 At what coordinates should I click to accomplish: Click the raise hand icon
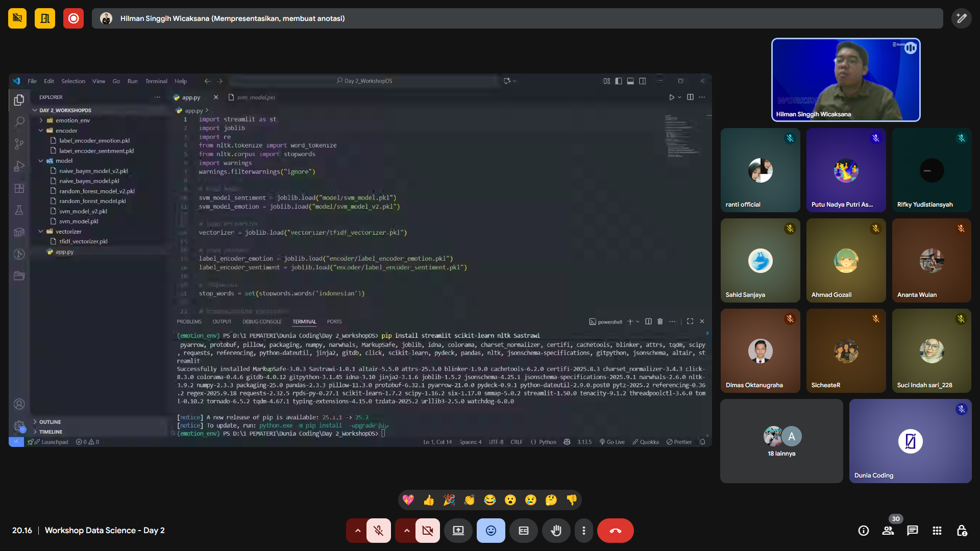pos(556,531)
